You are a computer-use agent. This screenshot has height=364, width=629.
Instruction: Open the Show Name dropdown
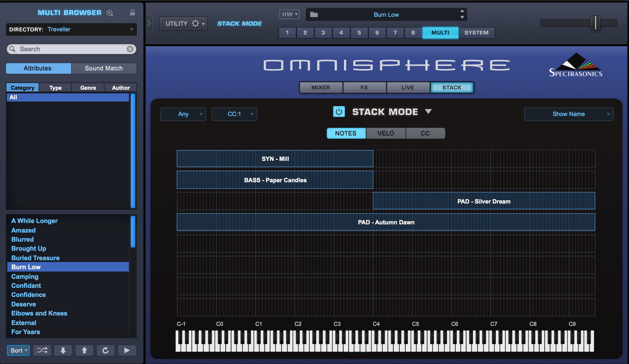tap(569, 114)
